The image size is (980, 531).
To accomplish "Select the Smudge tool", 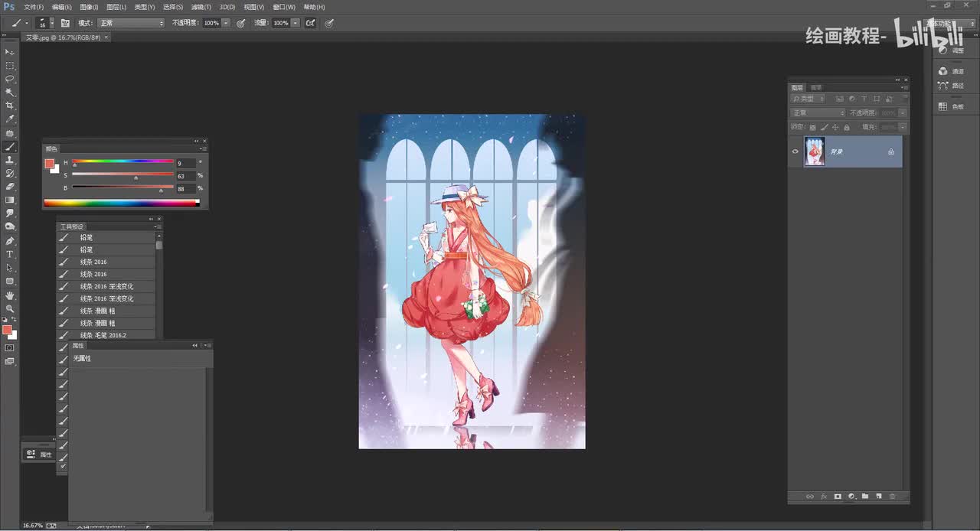I will click(10, 213).
